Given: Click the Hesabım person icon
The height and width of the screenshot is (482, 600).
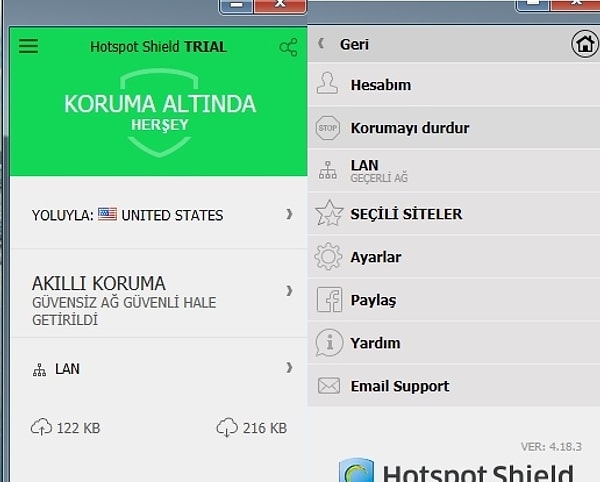Looking at the screenshot, I should coord(327,83).
